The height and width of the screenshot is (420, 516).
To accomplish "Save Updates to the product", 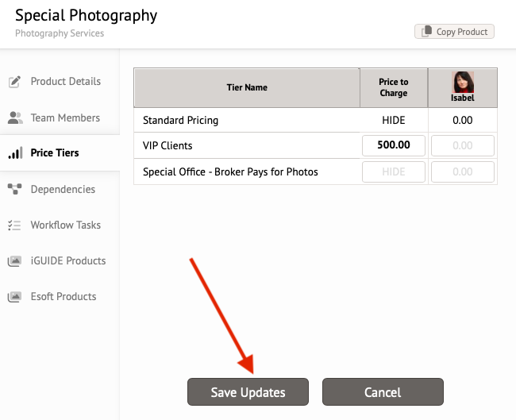I will (248, 391).
